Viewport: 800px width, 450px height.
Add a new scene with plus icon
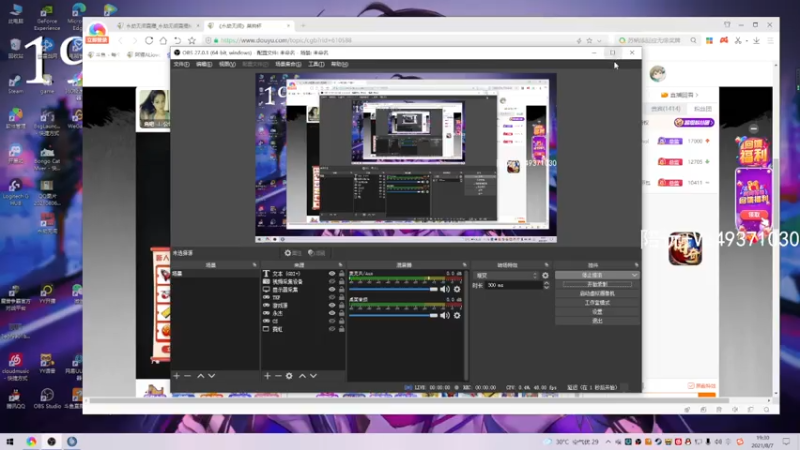(177, 376)
